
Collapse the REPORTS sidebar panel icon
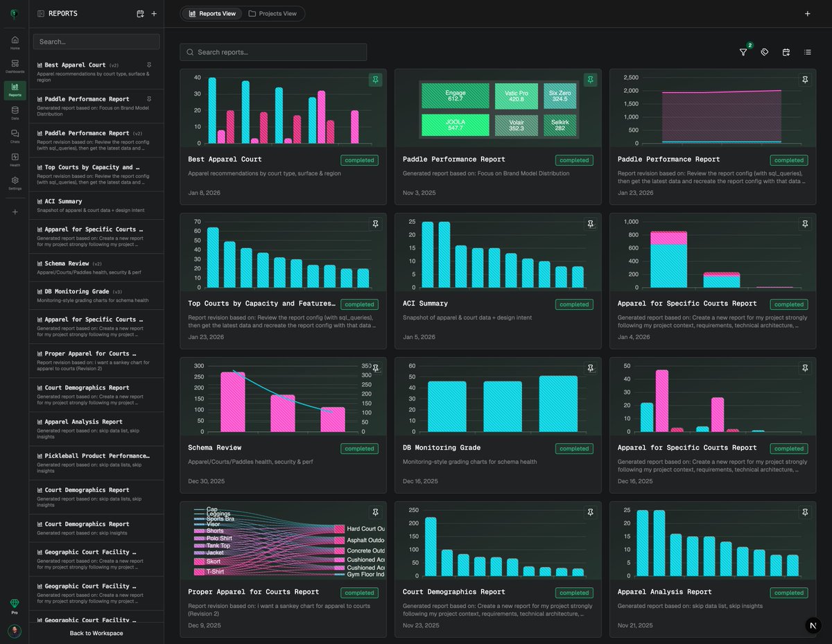(41, 13)
